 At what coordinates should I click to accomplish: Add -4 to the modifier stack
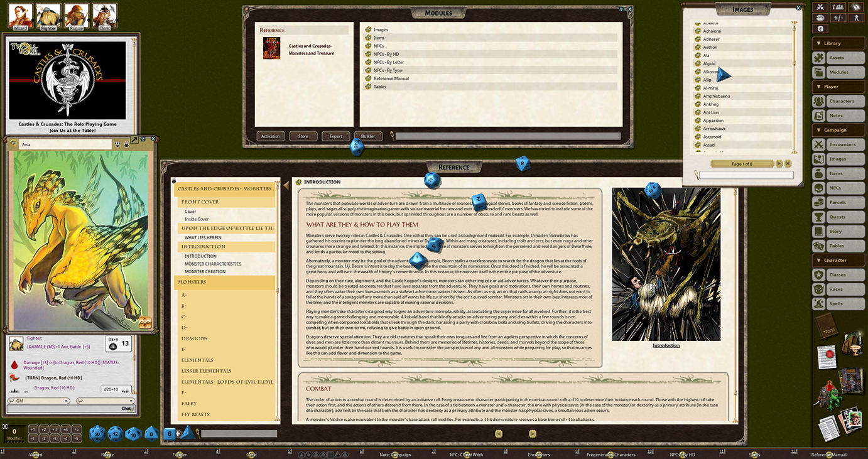(65, 438)
